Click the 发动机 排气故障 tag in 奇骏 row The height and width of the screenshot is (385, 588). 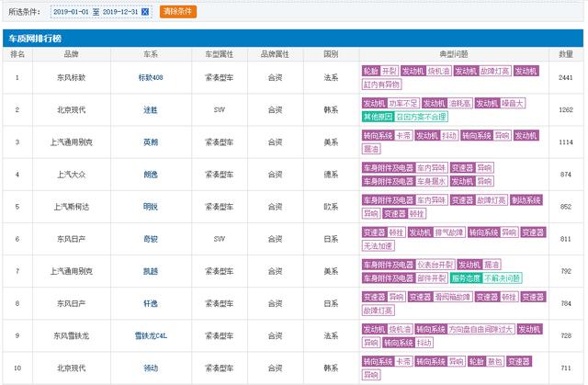pos(436,232)
